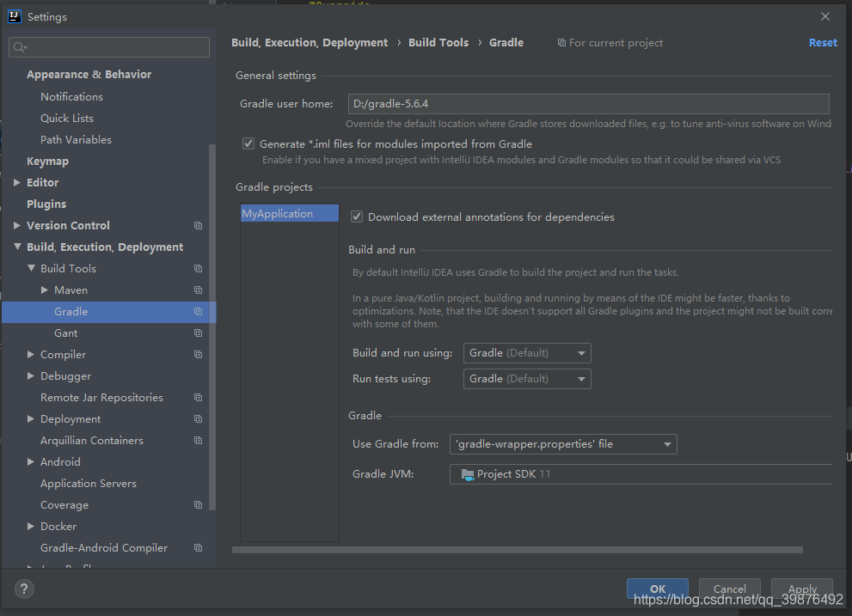Navigate to Build Tools via breadcrumb
The height and width of the screenshot is (616, 852).
pos(438,41)
